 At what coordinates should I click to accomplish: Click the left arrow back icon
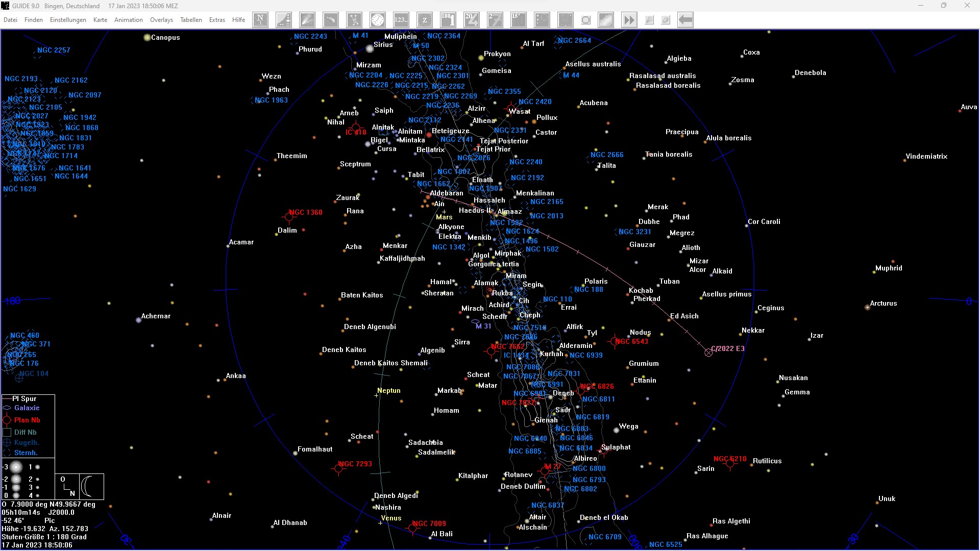[685, 20]
